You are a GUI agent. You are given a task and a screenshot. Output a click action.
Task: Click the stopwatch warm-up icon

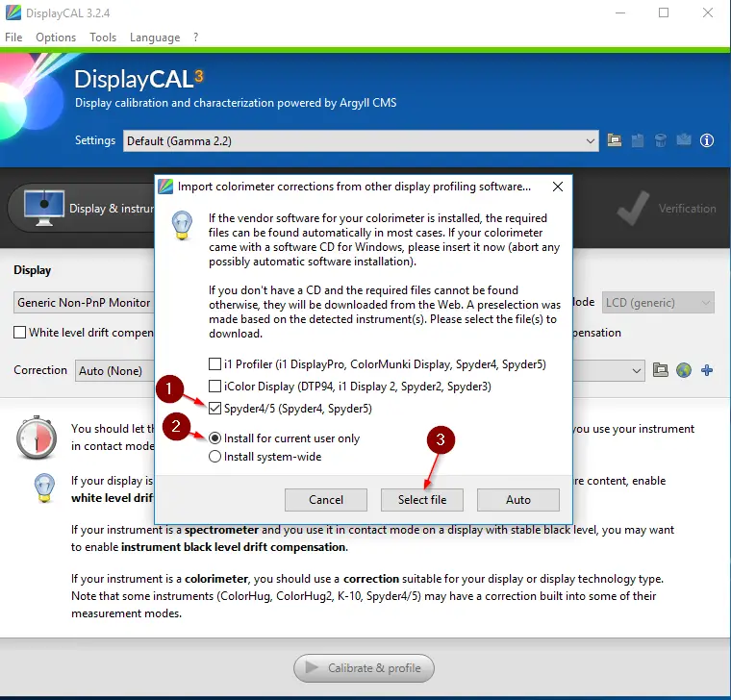(x=37, y=437)
